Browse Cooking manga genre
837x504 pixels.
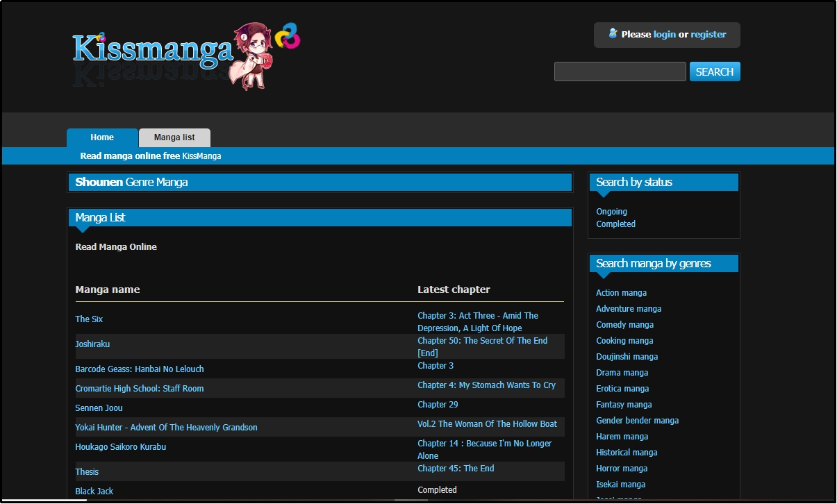coord(624,341)
